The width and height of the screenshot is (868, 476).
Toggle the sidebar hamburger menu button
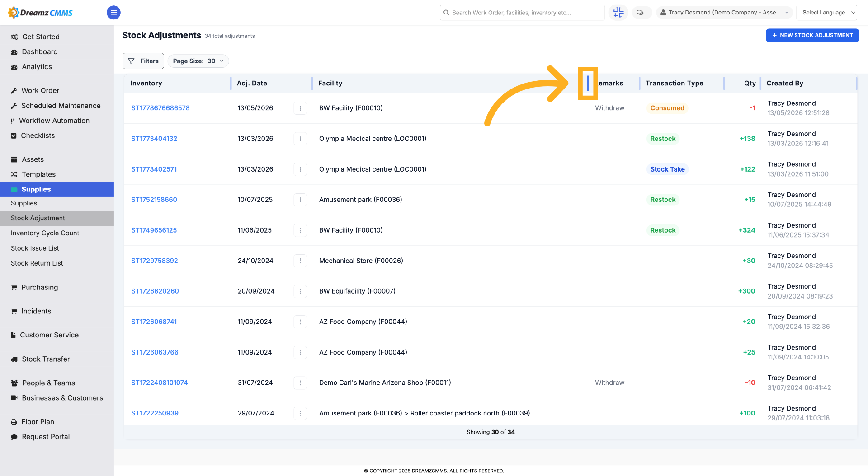coord(113,13)
